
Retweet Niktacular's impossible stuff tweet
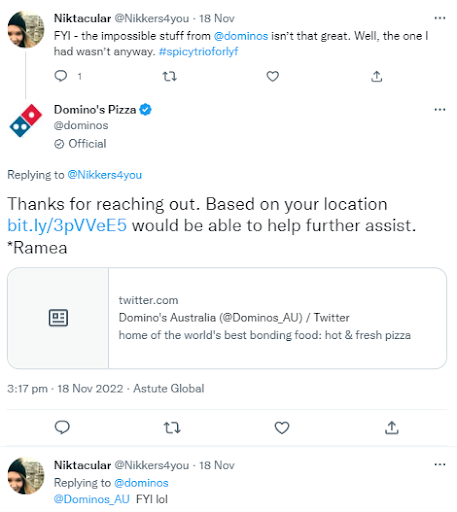click(x=170, y=77)
